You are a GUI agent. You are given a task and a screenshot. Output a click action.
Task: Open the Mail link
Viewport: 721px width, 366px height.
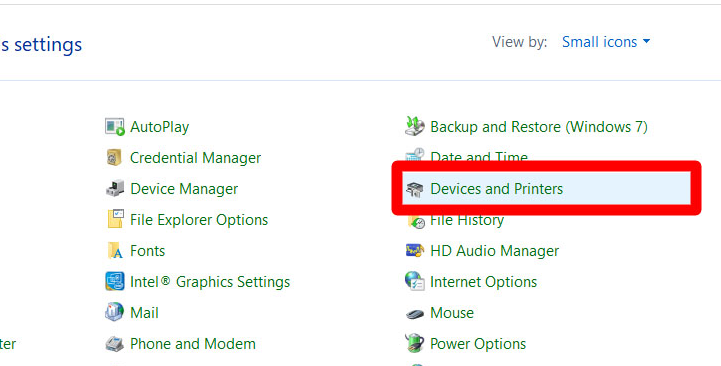click(144, 313)
